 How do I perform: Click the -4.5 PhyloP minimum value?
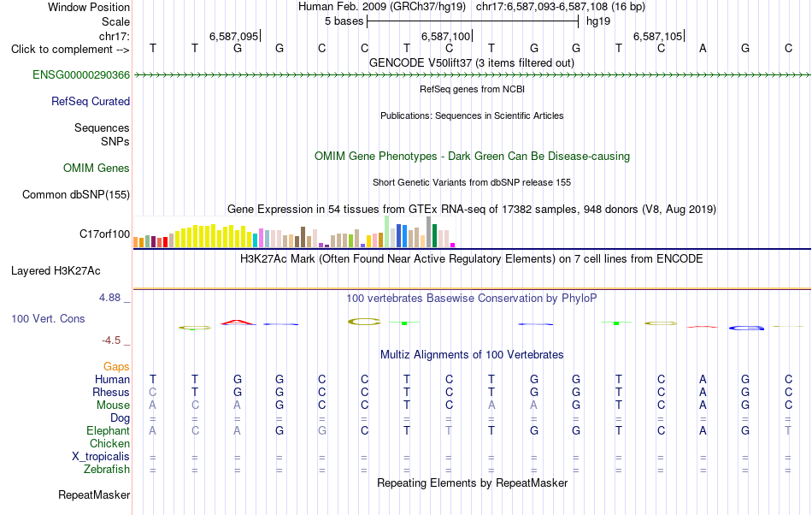tap(111, 340)
